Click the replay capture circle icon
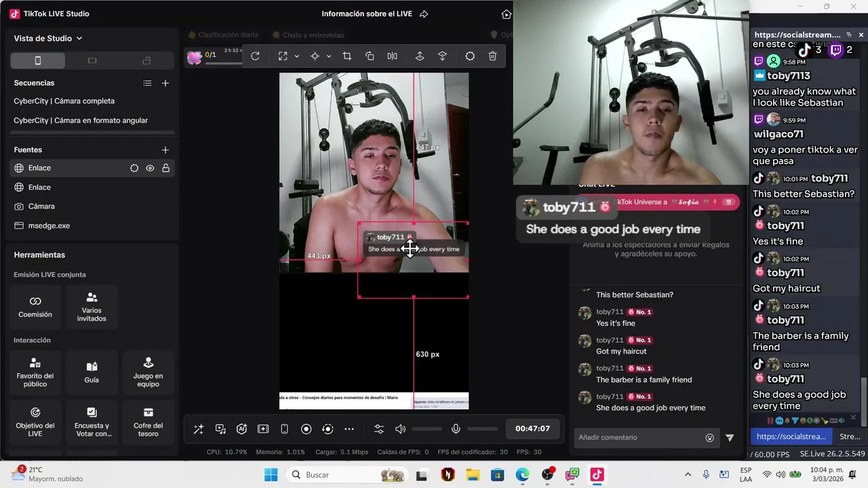868x488 pixels. 328,429
